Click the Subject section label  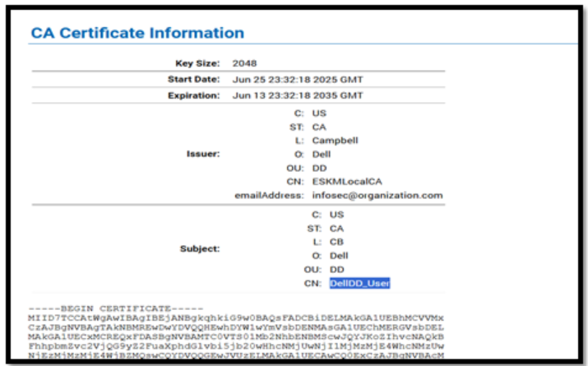200,248
